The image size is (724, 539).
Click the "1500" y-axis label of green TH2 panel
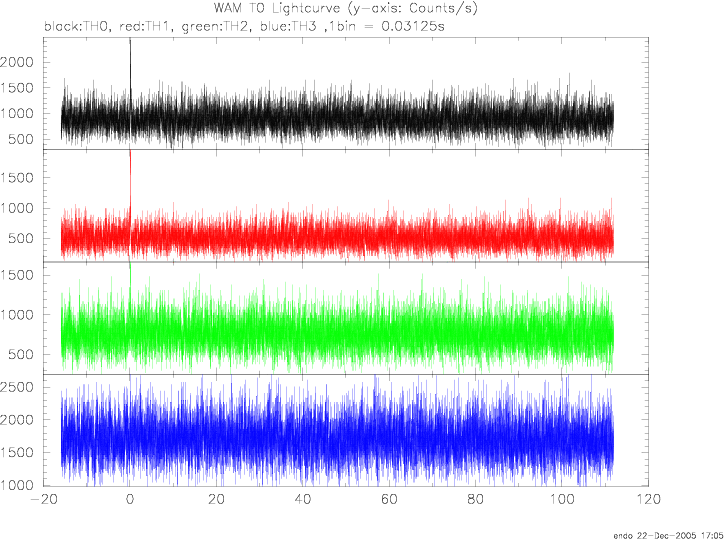[17, 275]
